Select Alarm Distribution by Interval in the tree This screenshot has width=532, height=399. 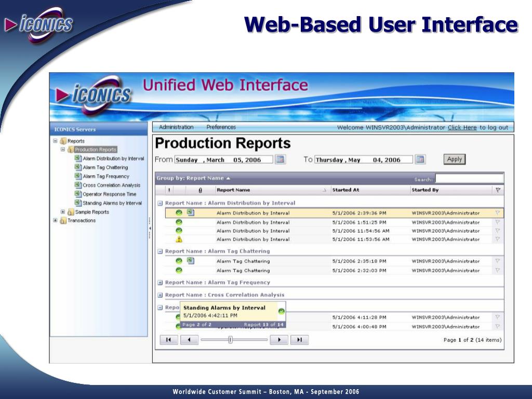(x=113, y=158)
